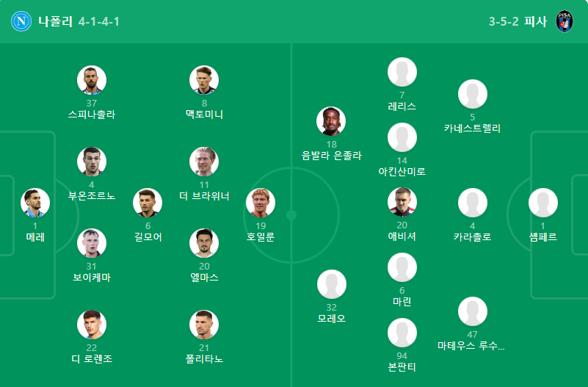Click striker 호일룬 player photo

[261, 203]
